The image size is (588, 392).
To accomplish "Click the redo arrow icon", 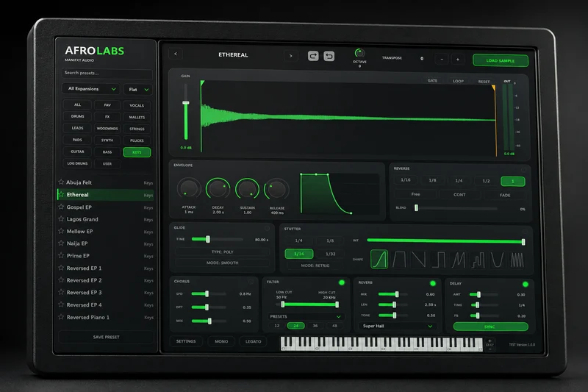I will (x=313, y=56).
